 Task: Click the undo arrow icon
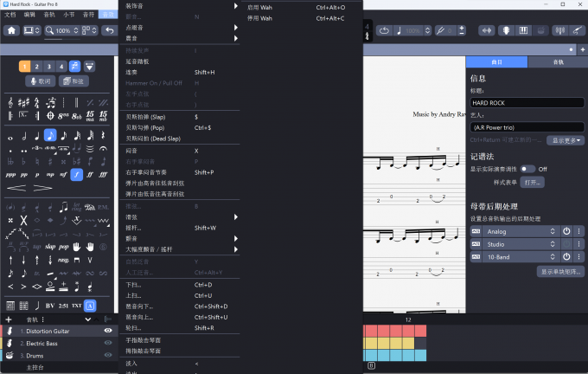tap(109, 30)
